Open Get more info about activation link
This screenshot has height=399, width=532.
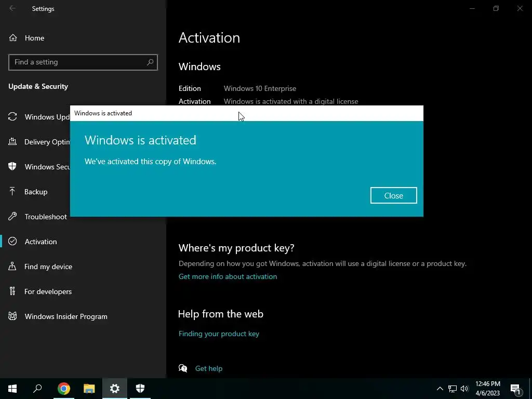(x=228, y=276)
